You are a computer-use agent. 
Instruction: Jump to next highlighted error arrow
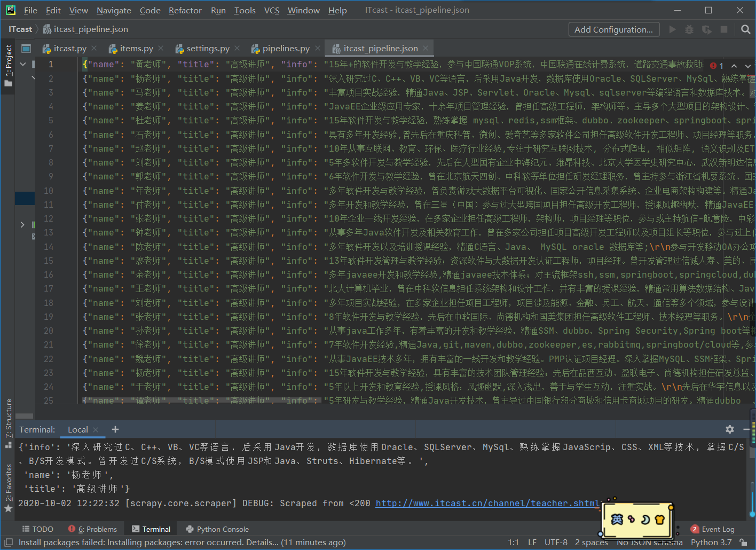(x=748, y=66)
